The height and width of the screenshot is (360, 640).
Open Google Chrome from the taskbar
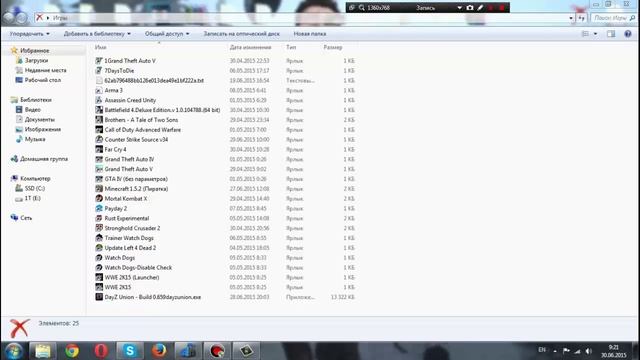coord(72,351)
